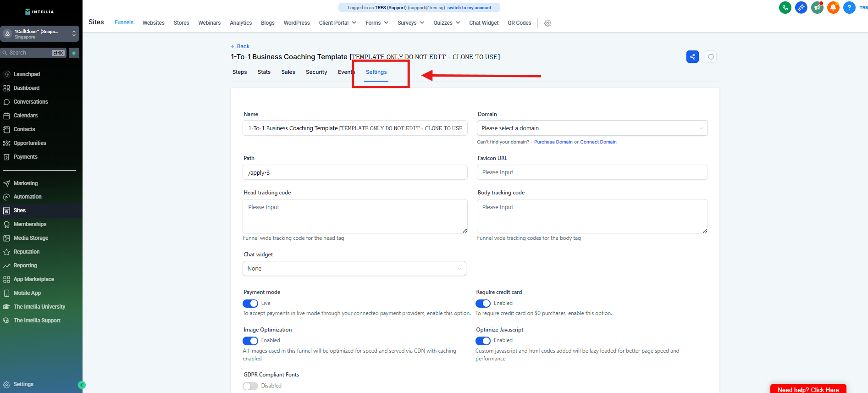Open Reputation in the sidebar
This screenshot has width=868, height=393.
27,252
